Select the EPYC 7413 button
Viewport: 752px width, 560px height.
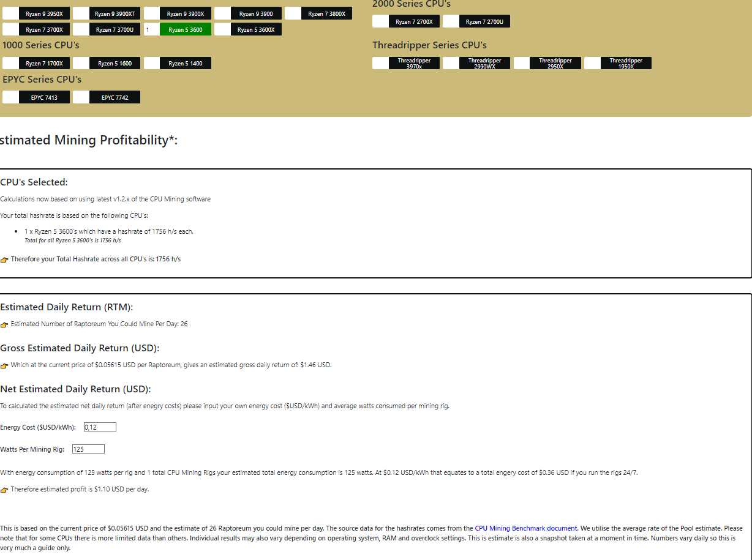click(x=44, y=97)
